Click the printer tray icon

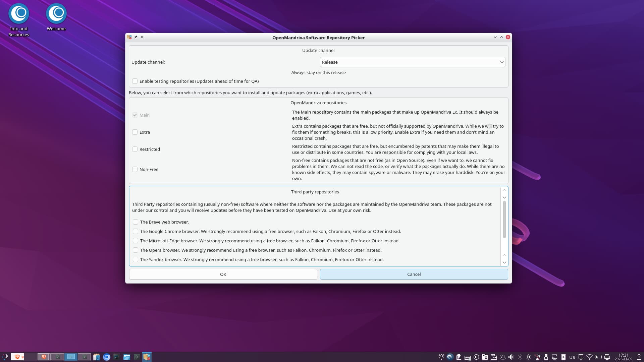pyautogui.click(x=607, y=357)
